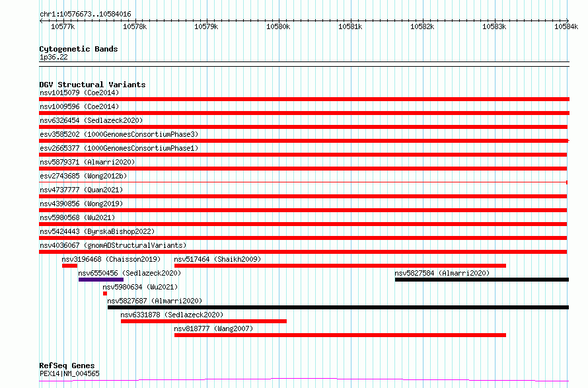Click the RefSeq Genes track title
The width and height of the screenshot is (588, 388).
coord(67,366)
